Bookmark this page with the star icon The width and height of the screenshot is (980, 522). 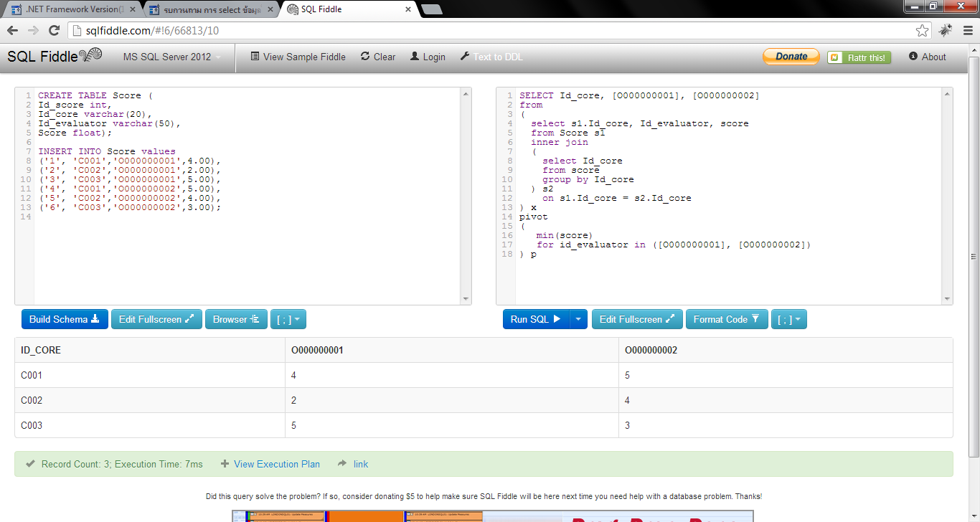coord(922,30)
